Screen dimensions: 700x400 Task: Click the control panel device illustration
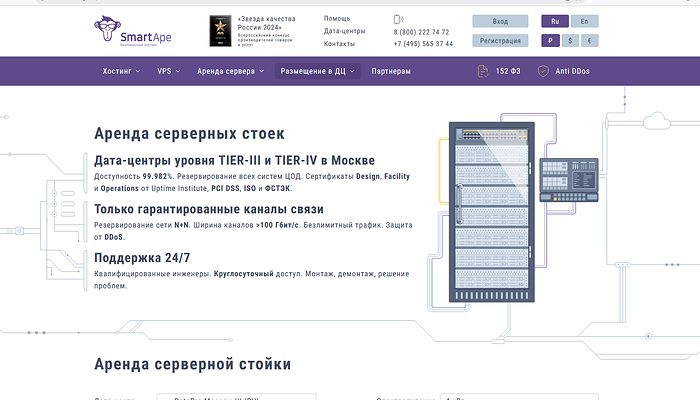[569, 180]
